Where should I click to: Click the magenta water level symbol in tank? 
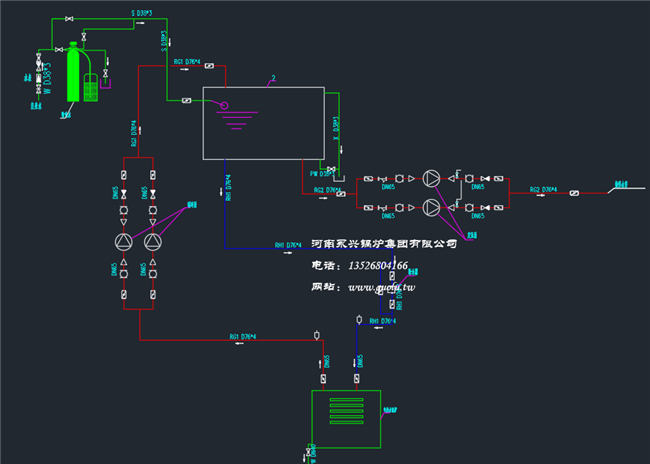click(237, 120)
